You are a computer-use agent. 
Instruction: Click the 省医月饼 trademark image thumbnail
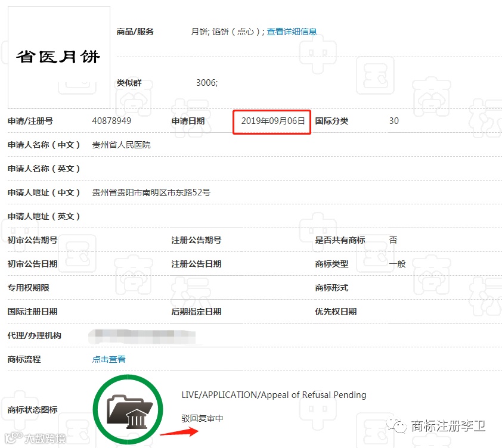(59, 57)
